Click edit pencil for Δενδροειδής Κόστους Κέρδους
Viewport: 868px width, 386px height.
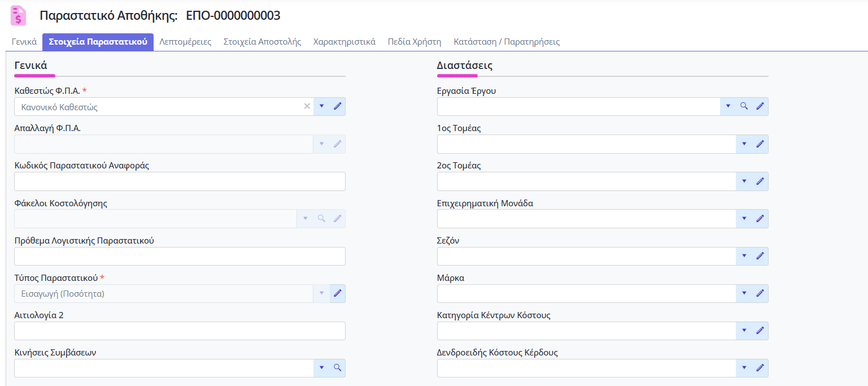760,368
